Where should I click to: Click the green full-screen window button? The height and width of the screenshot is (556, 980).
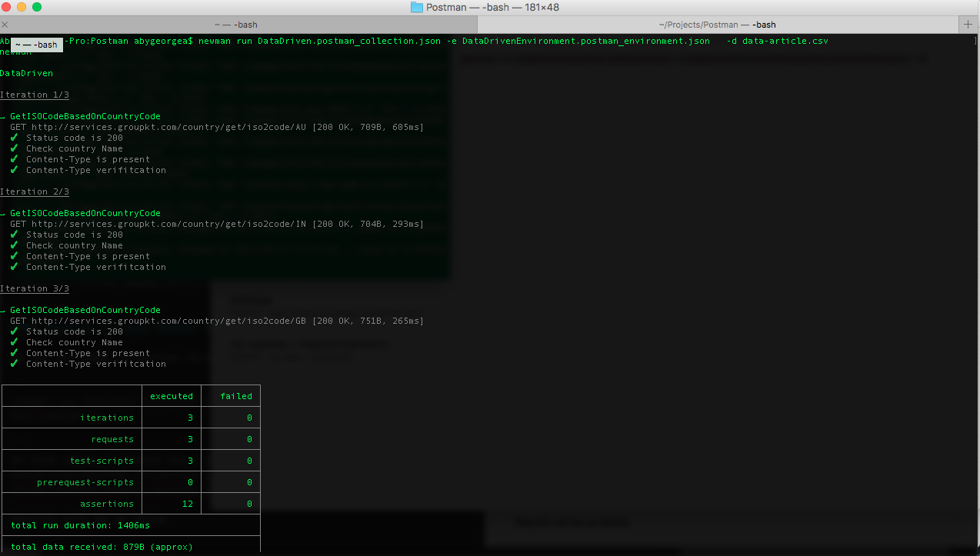[37, 7]
